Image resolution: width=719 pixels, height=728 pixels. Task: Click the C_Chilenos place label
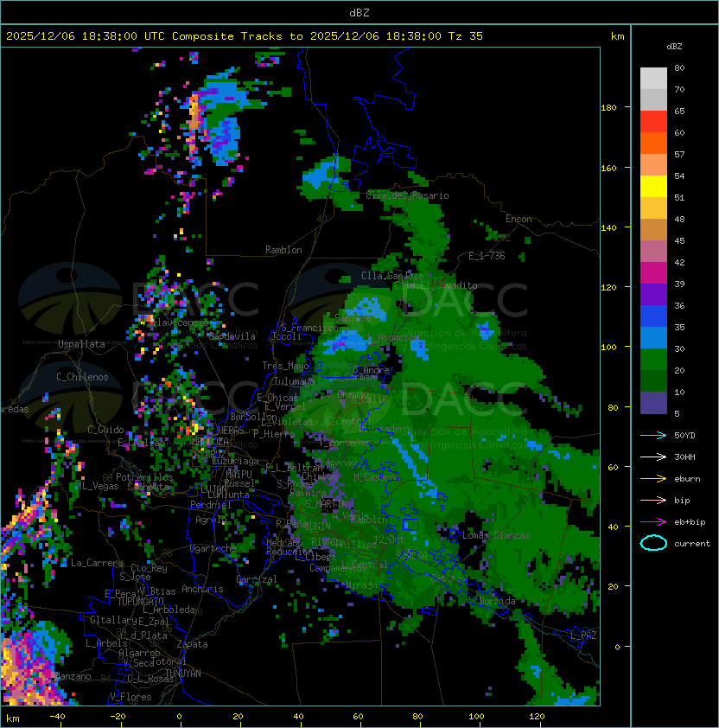coord(82,377)
